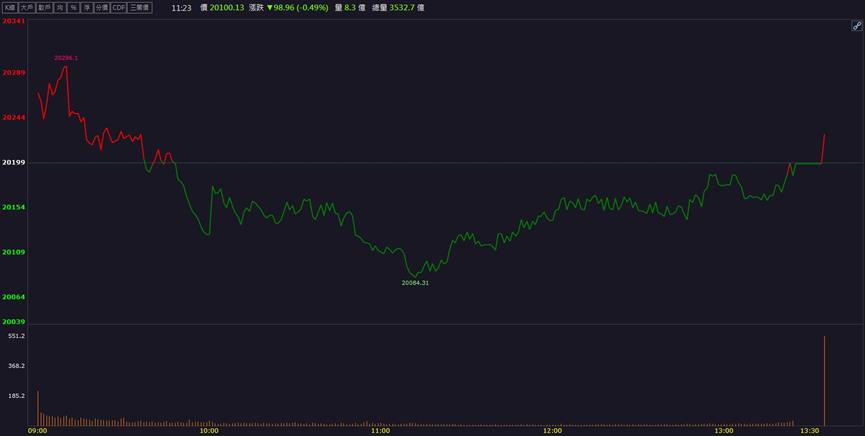
Task: Click the opening volume bar at 09:00
Action: coord(38,408)
